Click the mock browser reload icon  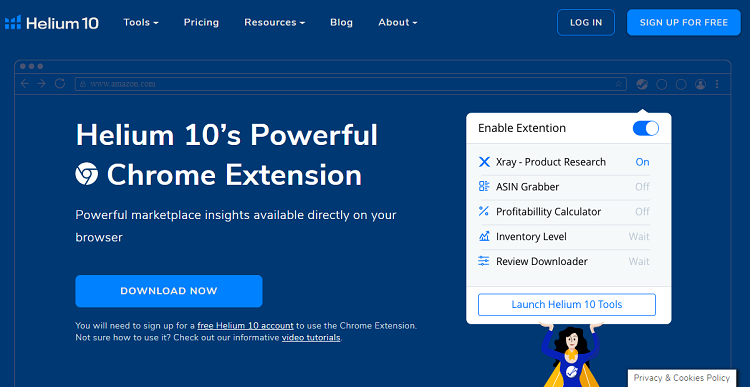(60, 84)
